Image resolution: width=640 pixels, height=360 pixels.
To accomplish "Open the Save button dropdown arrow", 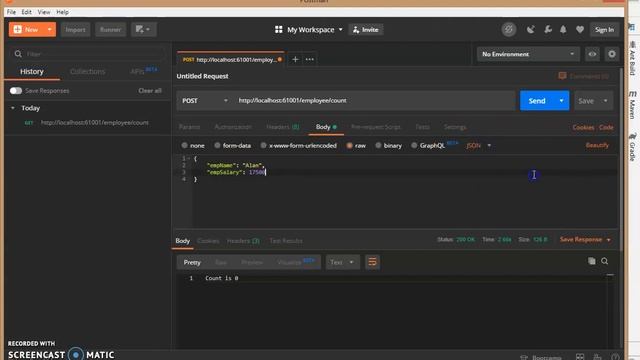I will click(x=605, y=100).
